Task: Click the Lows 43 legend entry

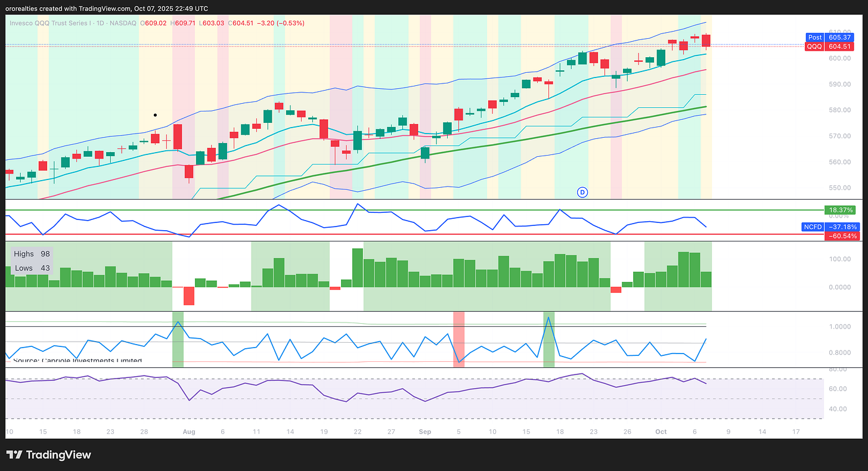Action: (32, 268)
